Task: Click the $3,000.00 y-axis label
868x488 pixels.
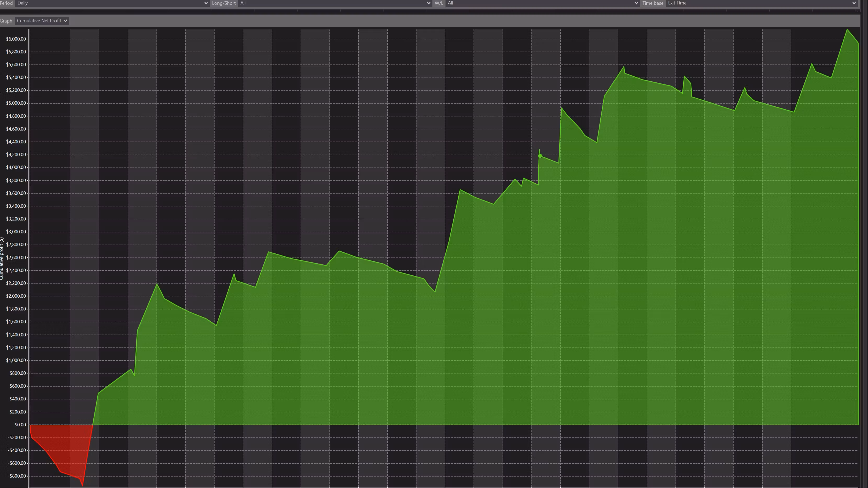Action: (16, 232)
